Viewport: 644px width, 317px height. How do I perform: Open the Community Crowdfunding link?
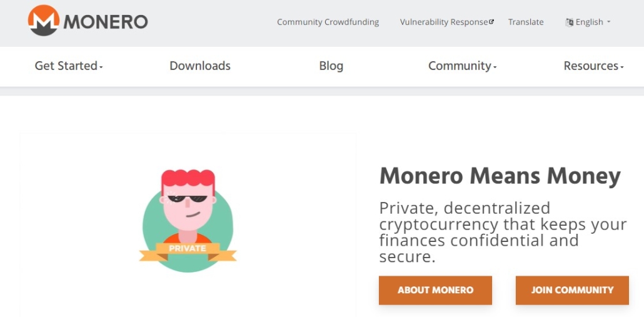coord(328,22)
